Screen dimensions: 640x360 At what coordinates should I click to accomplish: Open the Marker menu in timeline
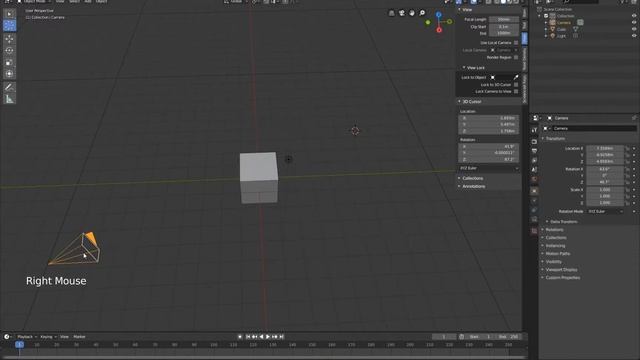click(79, 337)
